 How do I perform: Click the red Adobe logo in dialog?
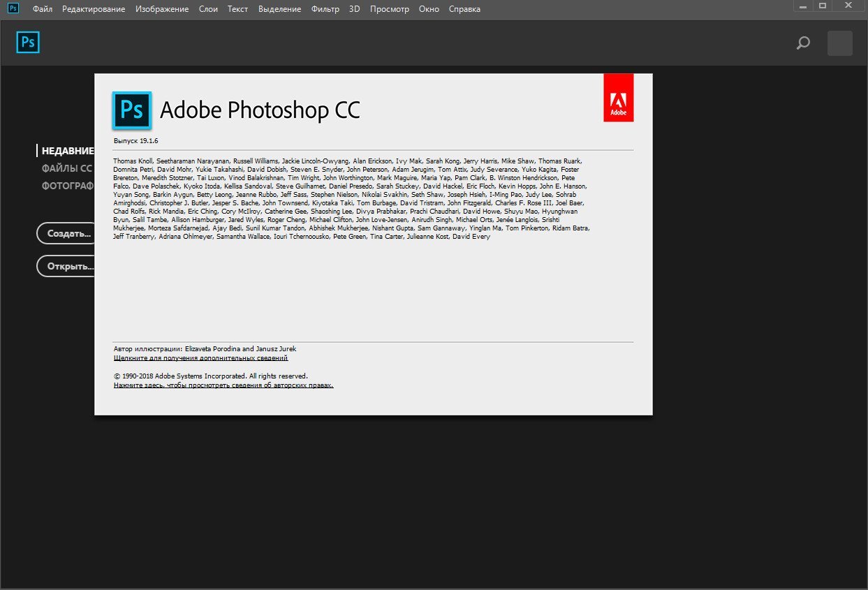pos(618,98)
